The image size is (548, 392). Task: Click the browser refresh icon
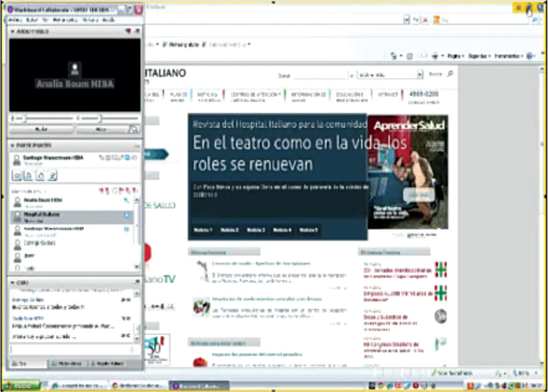[x=416, y=20]
